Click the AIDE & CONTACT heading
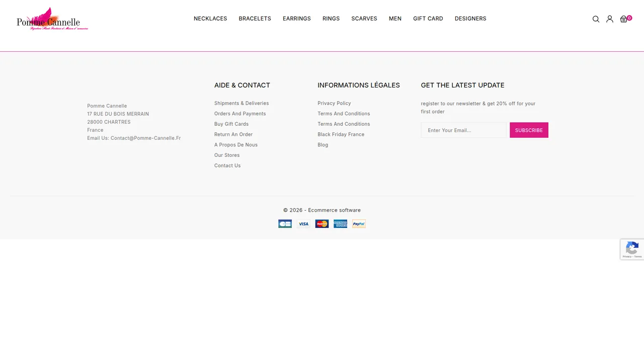 pos(242,85)
